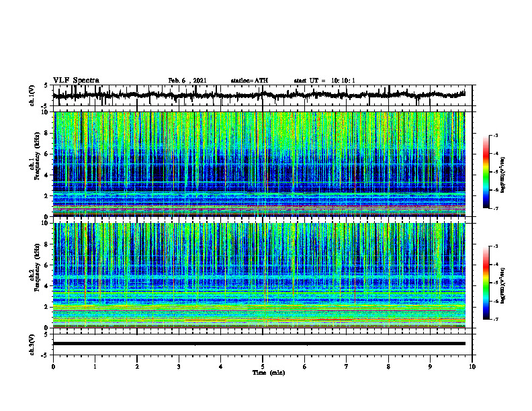The height and width of the screenshot is (411, 532).
Task: Click time axis tick label "2"
Action: pos(137,367)
